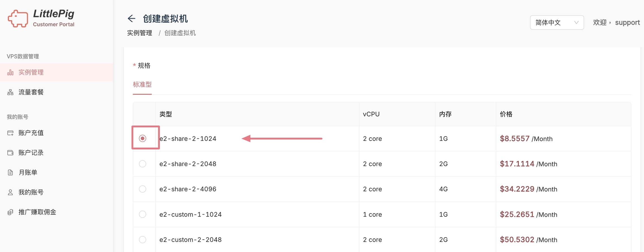Click the 实例管理 breadcrumb link

pos(139,33)
